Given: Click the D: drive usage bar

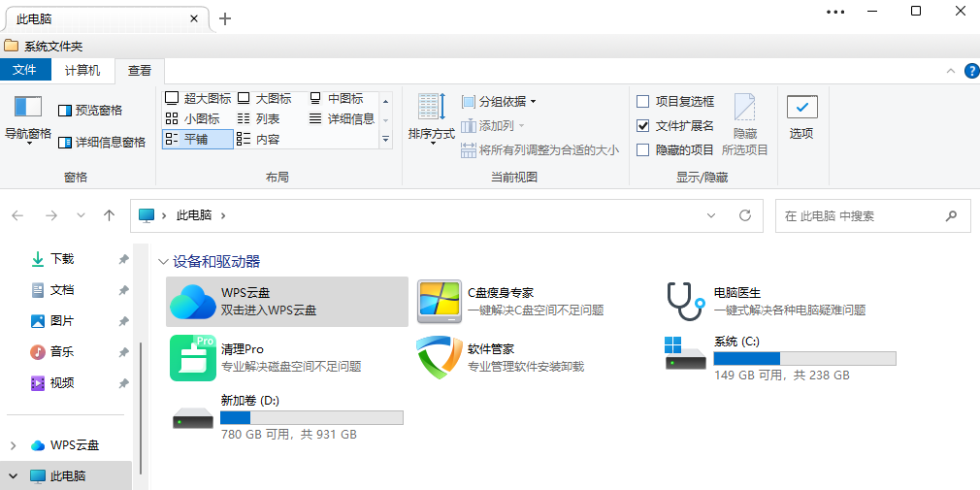Looking at the screenshot, I should tap(311, 417).
